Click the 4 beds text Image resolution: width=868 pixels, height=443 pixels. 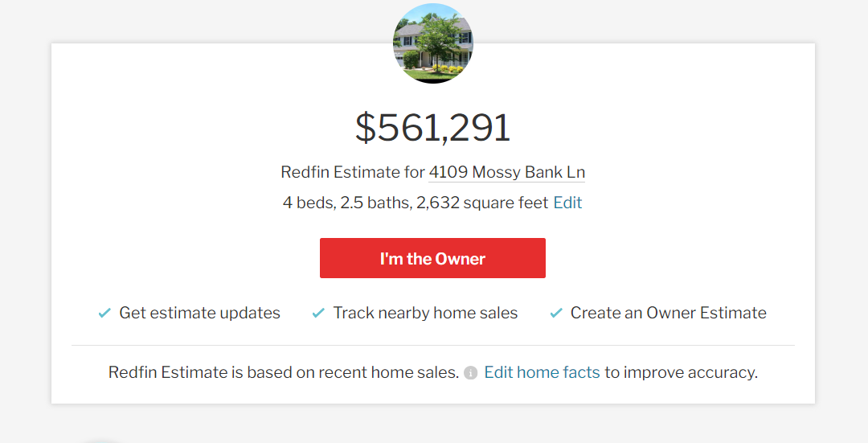coord(308,203)
